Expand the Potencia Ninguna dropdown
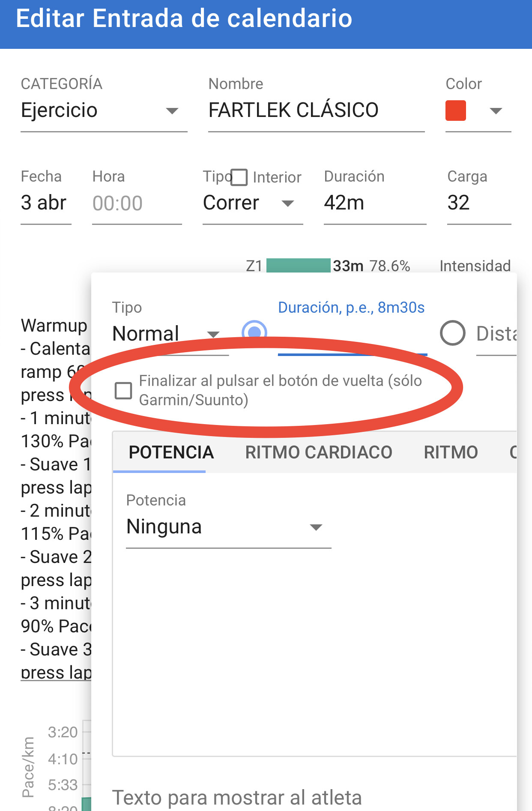This screenshot has width=532, height=811. pyautogui.click(x=229, y=527)
